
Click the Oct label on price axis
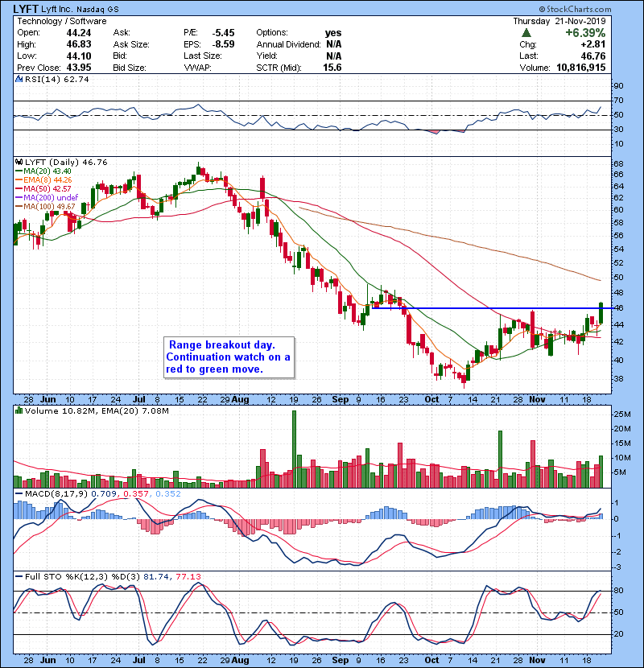tap(431, 400)
